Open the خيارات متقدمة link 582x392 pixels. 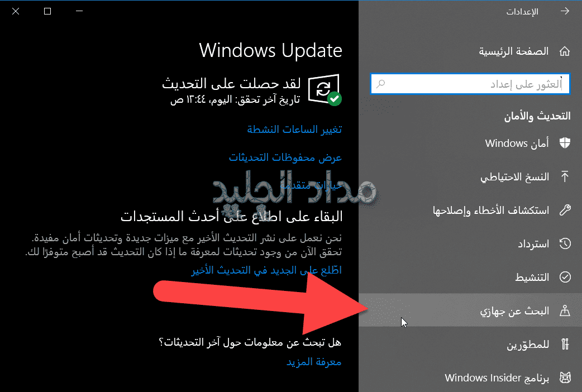click(x=311, y=185)
